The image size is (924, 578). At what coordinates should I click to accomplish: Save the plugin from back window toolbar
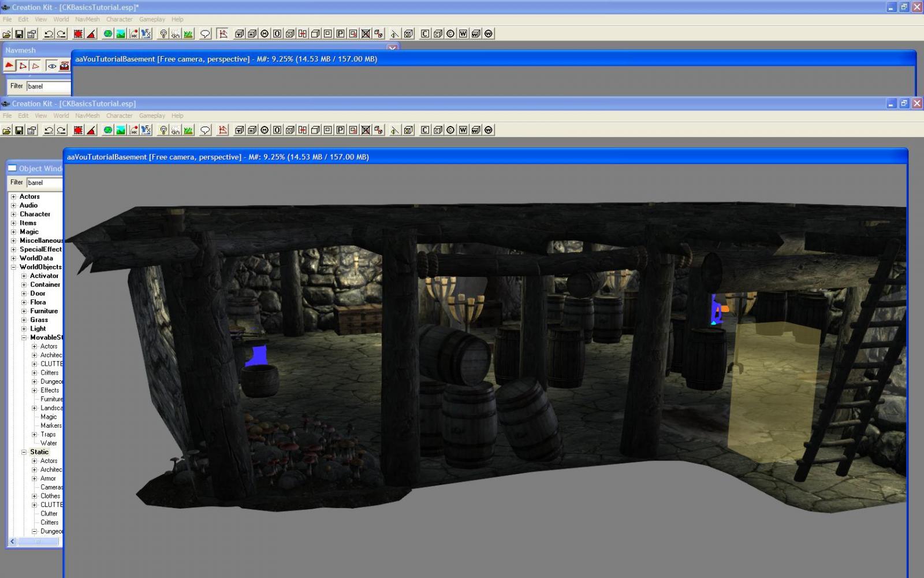[19, 34]
